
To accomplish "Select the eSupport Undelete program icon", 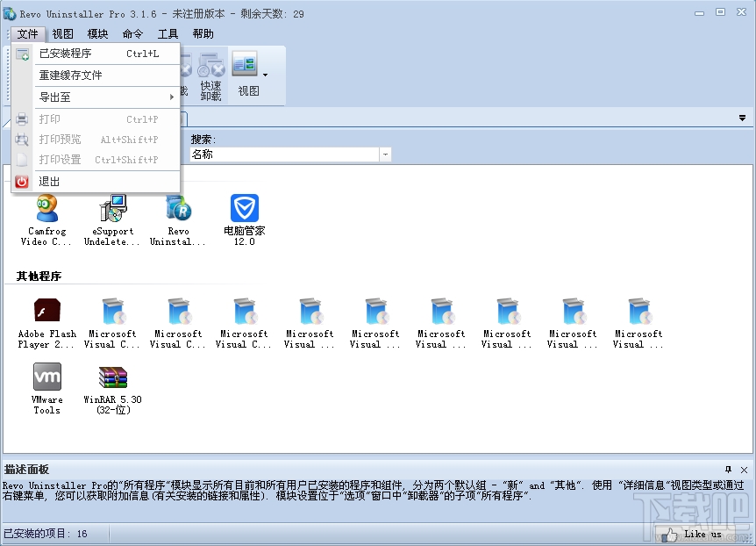I will tap(111, 211).
